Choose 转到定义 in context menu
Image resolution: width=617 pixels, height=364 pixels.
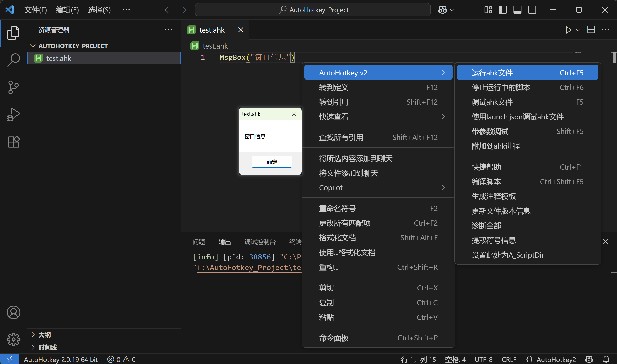click(x=378, y=87)
